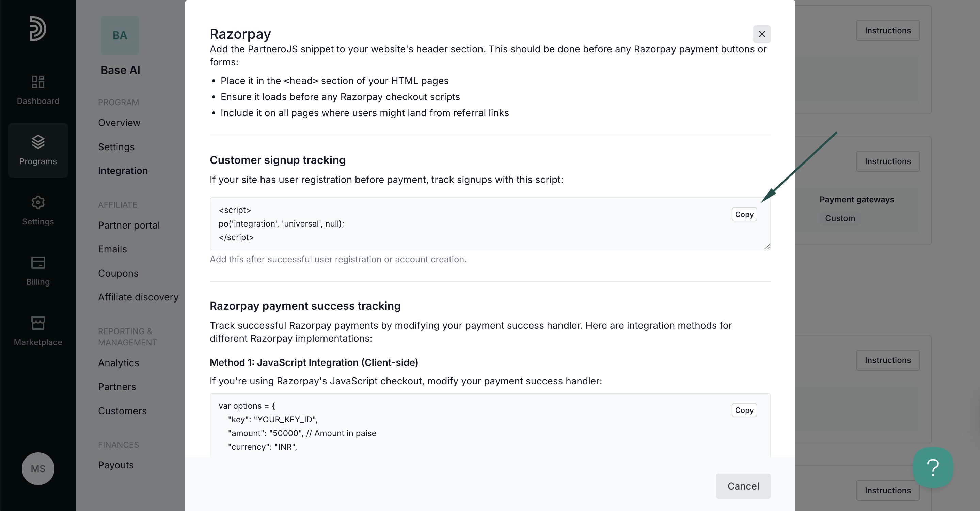Open the help question mark widget
Screen dimensions: 980x511
pyautogui.click(x=933, y=468)
